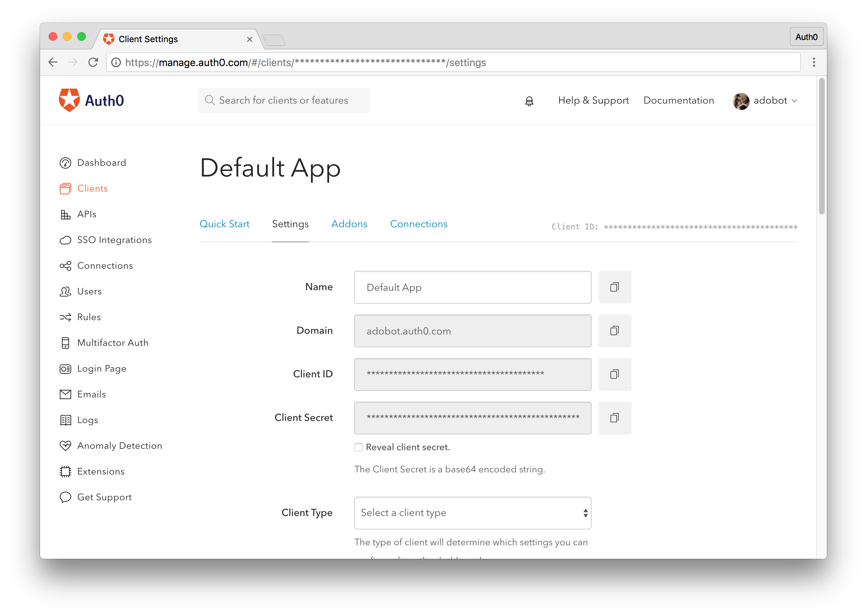Enable Reveal client secret checkbox
The height and width of the screenshot is (616, 867).
[x=358, y=447]
